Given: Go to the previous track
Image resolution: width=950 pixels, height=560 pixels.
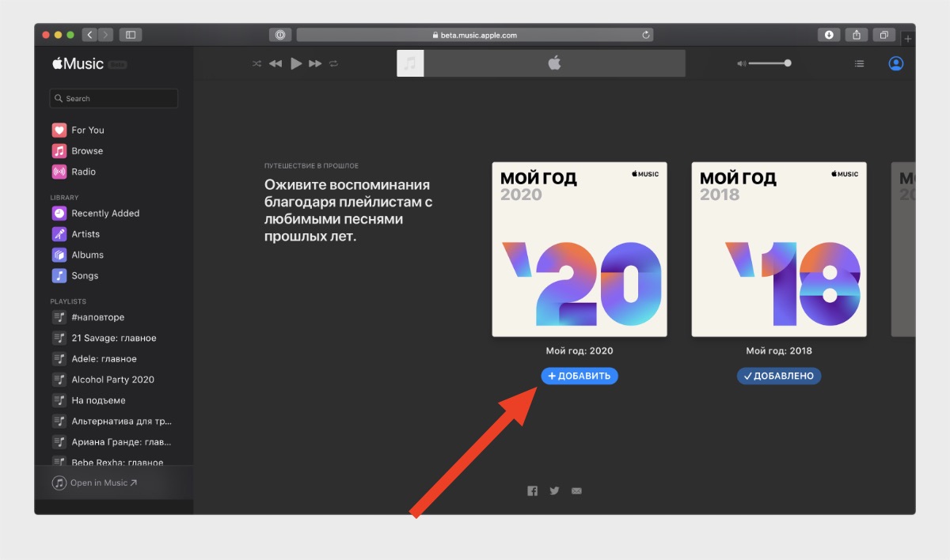Looking at the screenshot, I should pos(275,64).
